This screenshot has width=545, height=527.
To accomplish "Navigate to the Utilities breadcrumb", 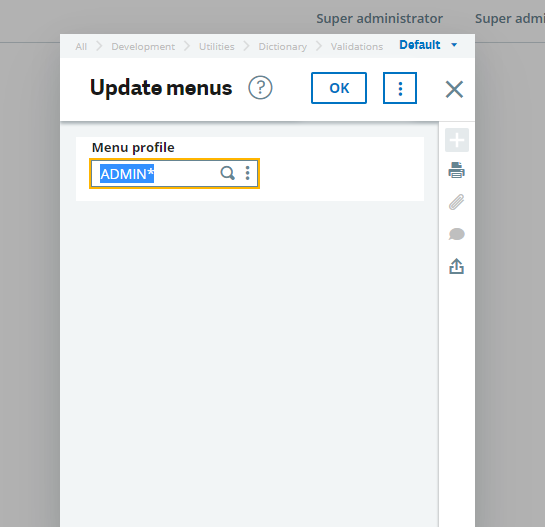I will pos(217,46).
